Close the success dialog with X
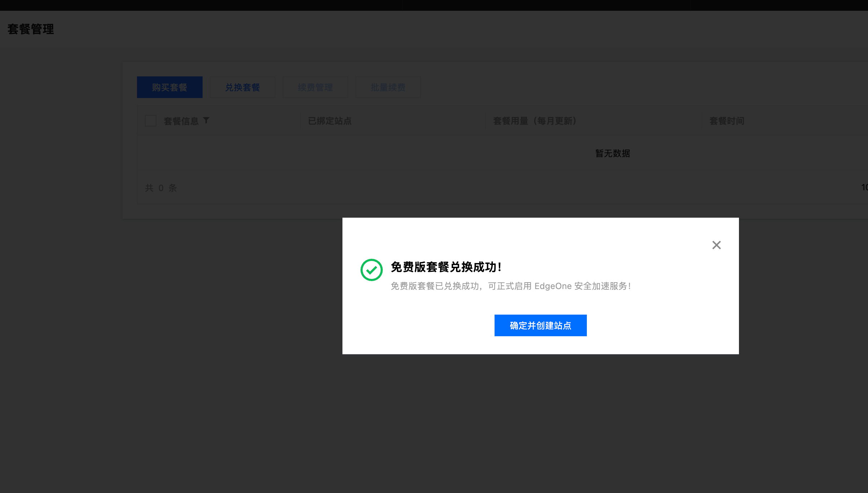This screenshot has width=868, height=493. [716, 245]
